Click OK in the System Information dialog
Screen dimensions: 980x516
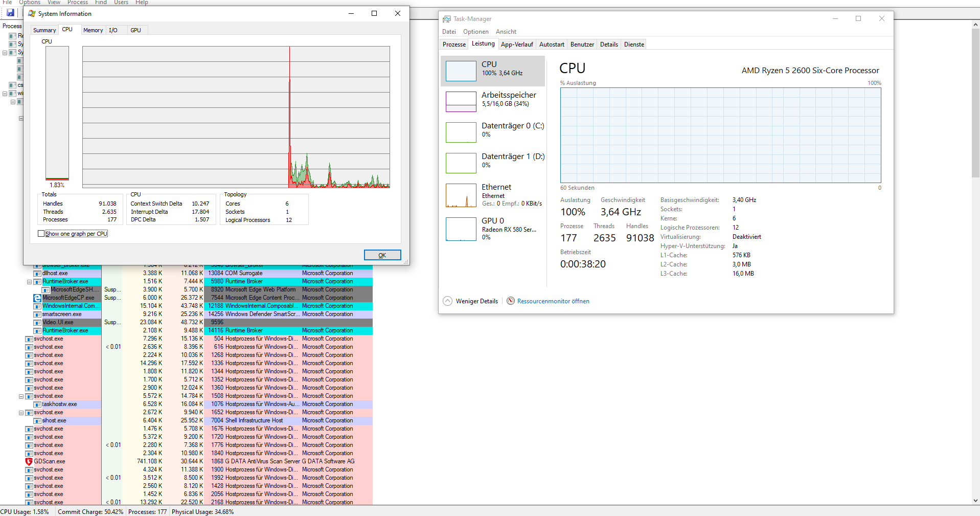[382, 255]
